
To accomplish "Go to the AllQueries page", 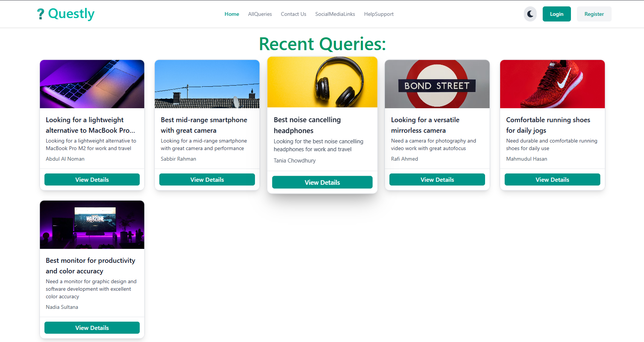I will click(260, 14).
